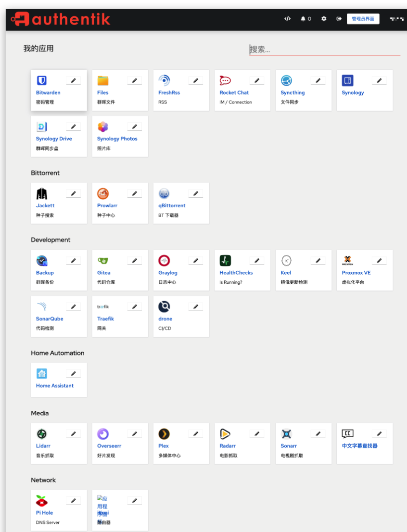Click the pencil edit button for Sonarr
The image size is (407, 532).
(318, 434)
